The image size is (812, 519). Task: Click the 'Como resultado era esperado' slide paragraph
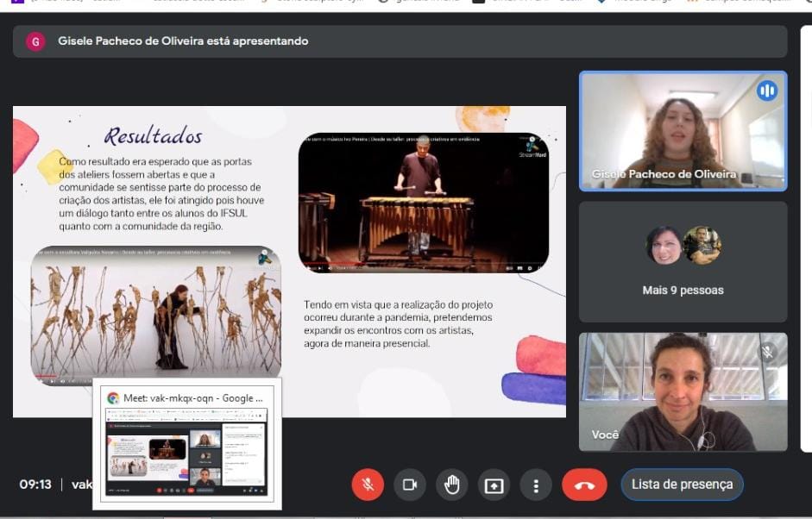[x=161, y=193]
